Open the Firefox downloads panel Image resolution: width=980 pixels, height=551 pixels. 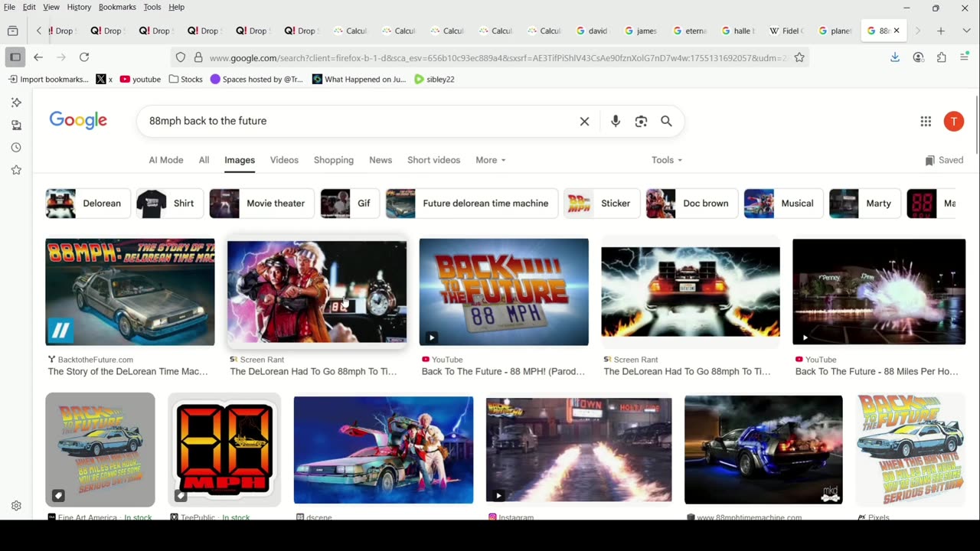(x=895, y=57)
